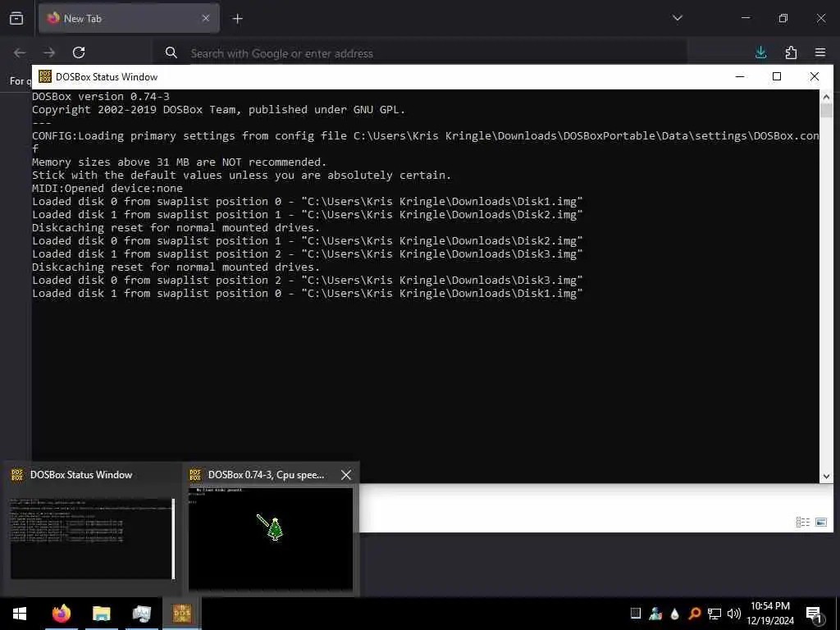Open the 10:54 PM clock calendar
The width and height of the screenshot is (840, 630).
769,614
